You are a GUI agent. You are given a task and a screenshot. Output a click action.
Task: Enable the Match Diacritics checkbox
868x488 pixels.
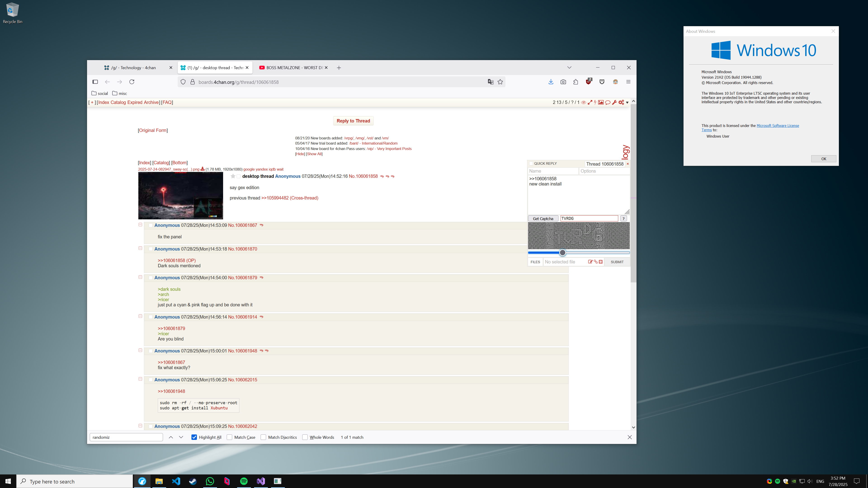click(264, 437)
